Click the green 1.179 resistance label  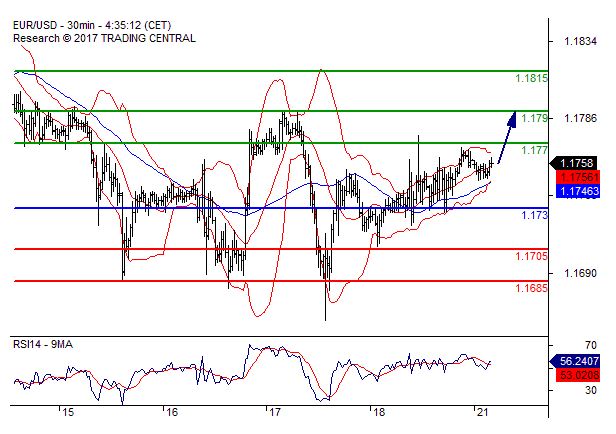pos(534,118)
